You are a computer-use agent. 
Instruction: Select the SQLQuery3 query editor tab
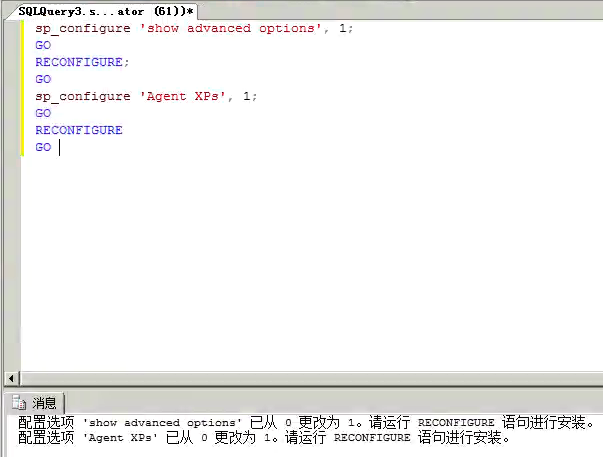106,10
